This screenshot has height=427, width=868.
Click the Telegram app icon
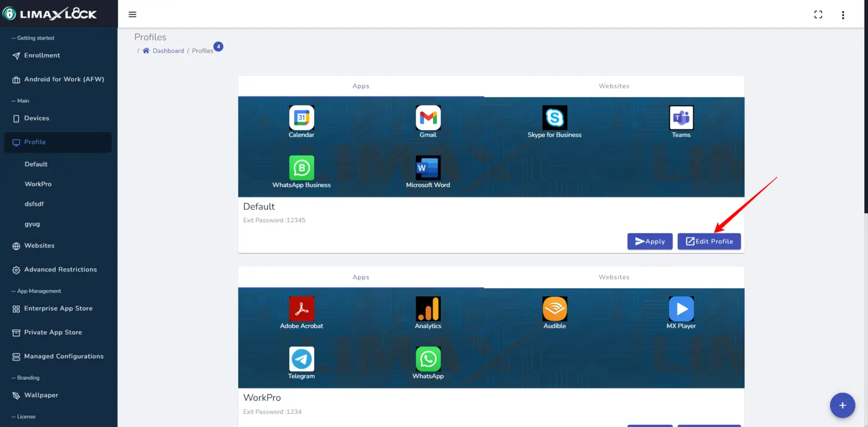click(x=302, y=359)
